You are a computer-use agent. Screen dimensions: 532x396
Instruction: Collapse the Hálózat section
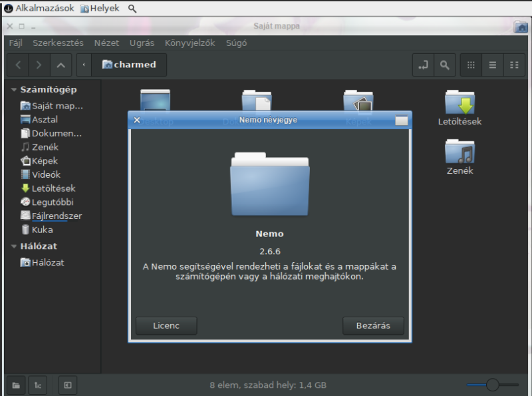(13, 246)
